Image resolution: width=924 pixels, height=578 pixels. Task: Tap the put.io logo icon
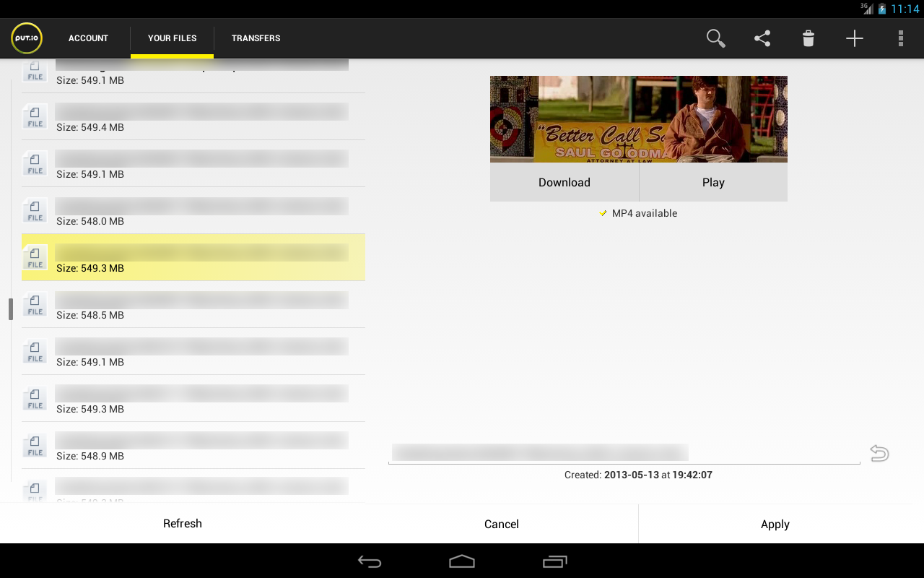coord(27,38)
